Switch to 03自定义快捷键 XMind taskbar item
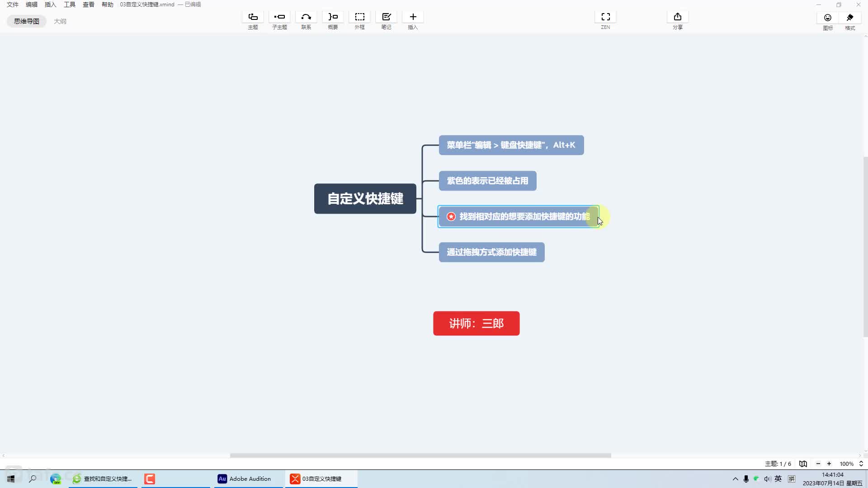Screen dimensions: 868x488 click(x=321, y=479)
